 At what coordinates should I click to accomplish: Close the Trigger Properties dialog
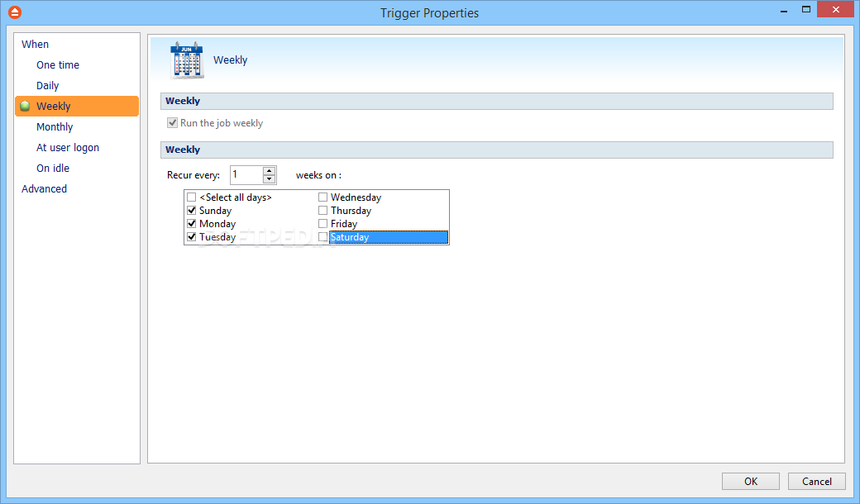pyautogui.click(x=835, y=9)
